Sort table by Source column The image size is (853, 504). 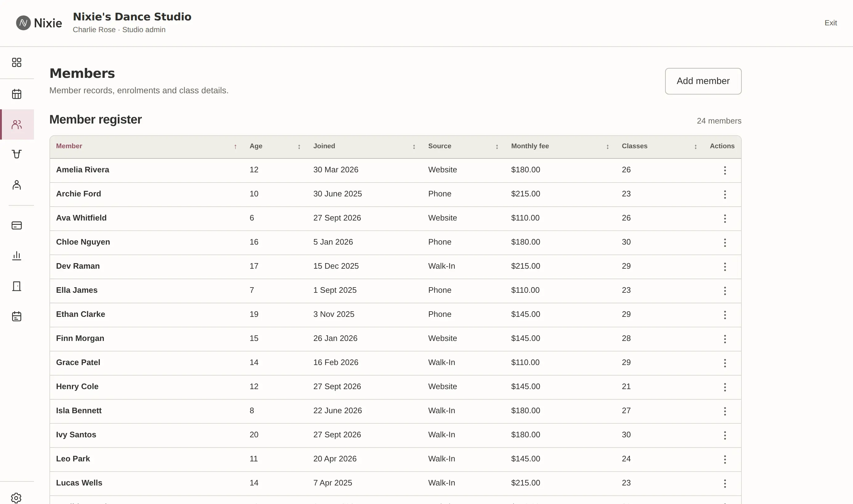[463, 146]
